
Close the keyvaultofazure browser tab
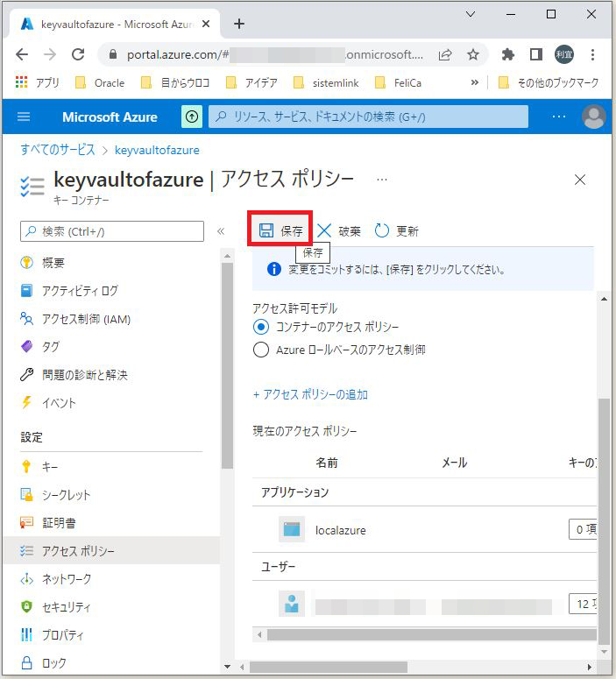(x=206, y=24)
